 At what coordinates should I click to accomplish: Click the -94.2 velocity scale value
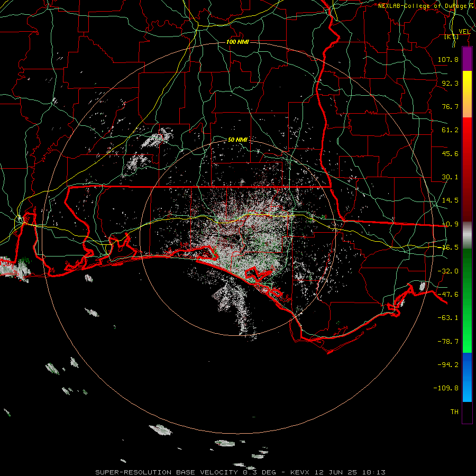(448, 365)
